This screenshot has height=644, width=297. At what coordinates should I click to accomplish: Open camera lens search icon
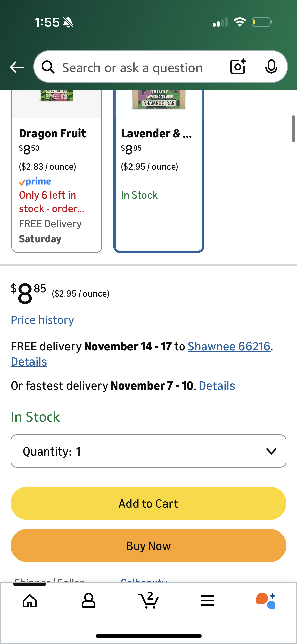click(238, 67)
